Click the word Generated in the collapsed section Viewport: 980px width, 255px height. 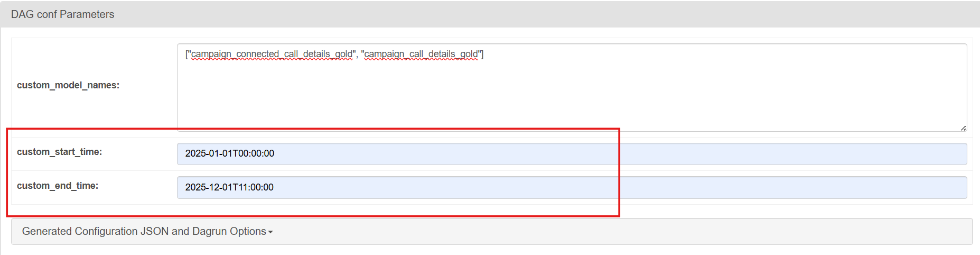[47, 232]
